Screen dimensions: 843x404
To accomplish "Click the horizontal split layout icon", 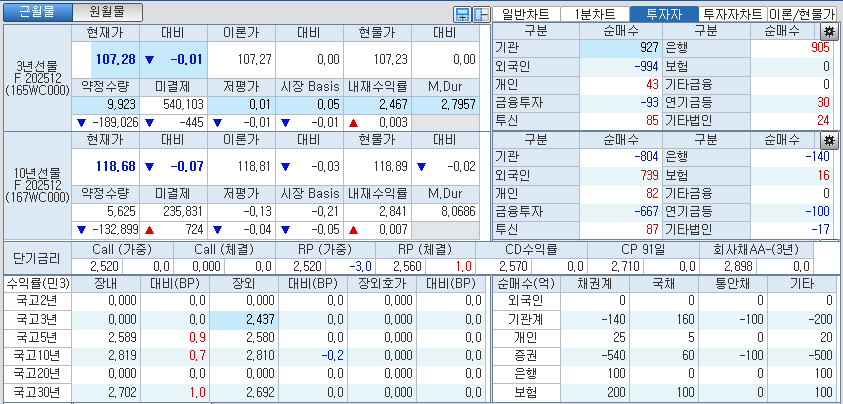I will click(x=462, y=15).
